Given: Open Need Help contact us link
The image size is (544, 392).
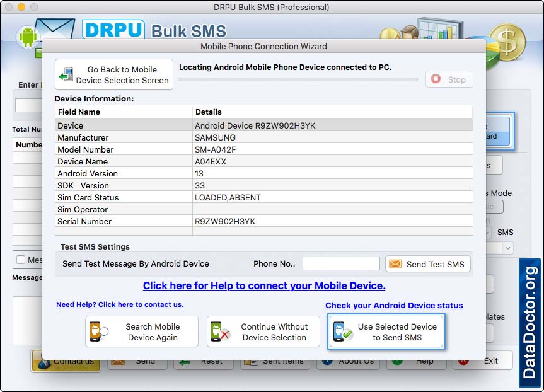Looking at the screenshot, I should pyautogui.click(x=120, y=304).
